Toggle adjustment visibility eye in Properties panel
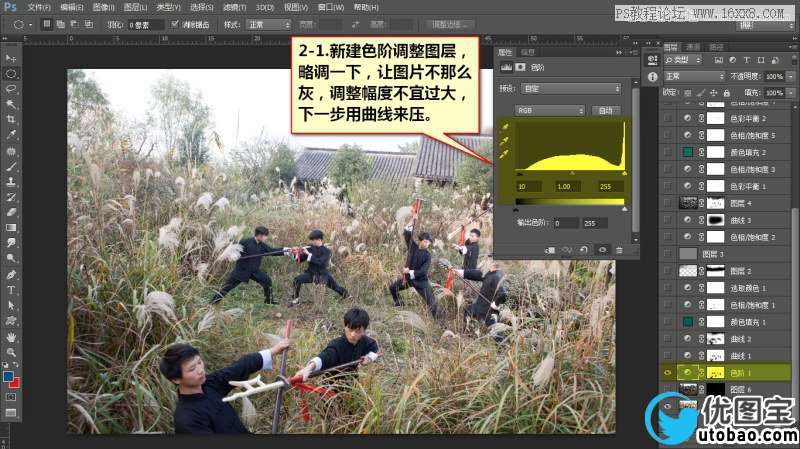 pyautogui.click(x=602, y=250)
